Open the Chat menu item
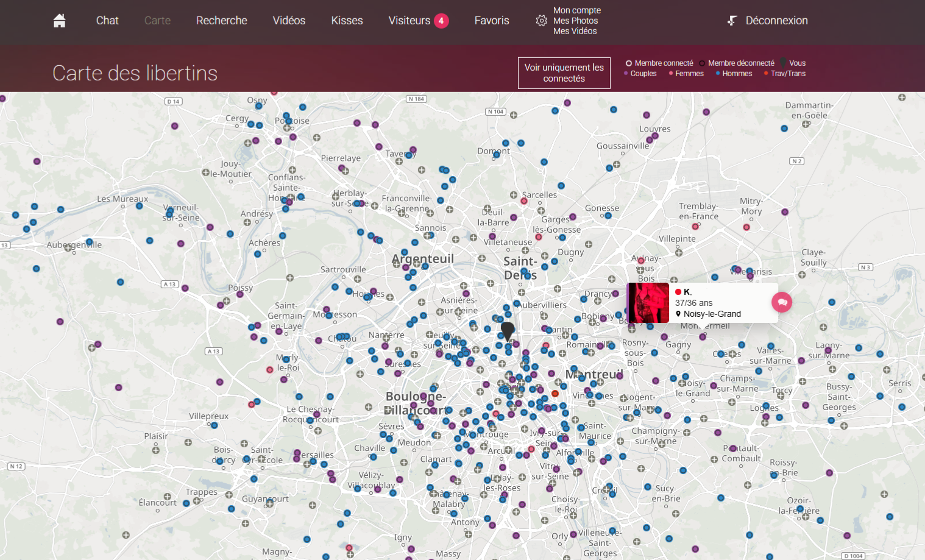 point(107,21)
